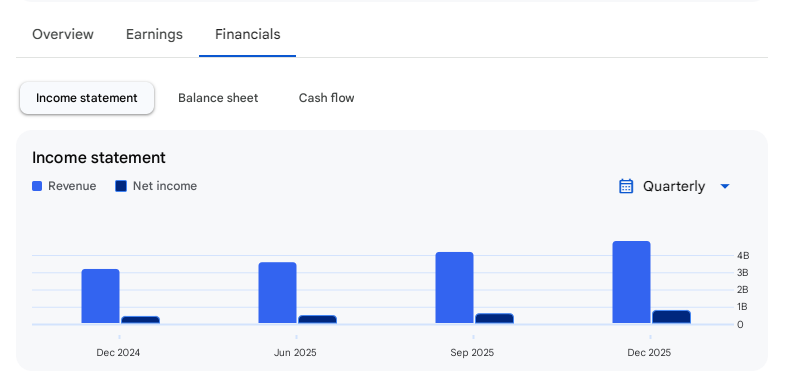Select the Sep 2025 net income bar

[494, 318]
